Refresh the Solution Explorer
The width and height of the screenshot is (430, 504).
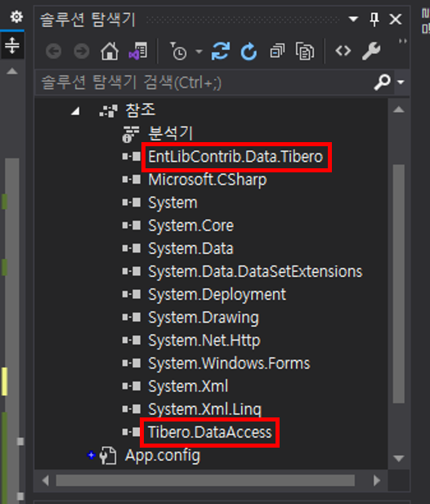click(249, 51)
